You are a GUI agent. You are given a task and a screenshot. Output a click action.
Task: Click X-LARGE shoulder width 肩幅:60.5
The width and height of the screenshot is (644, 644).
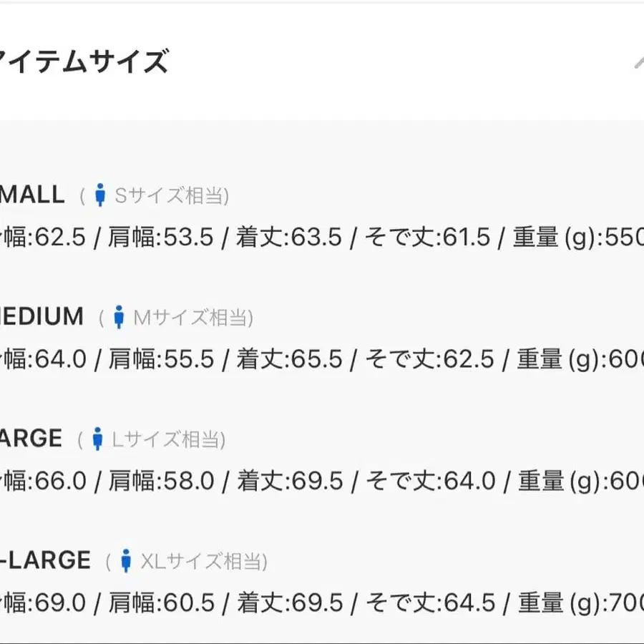161,603
